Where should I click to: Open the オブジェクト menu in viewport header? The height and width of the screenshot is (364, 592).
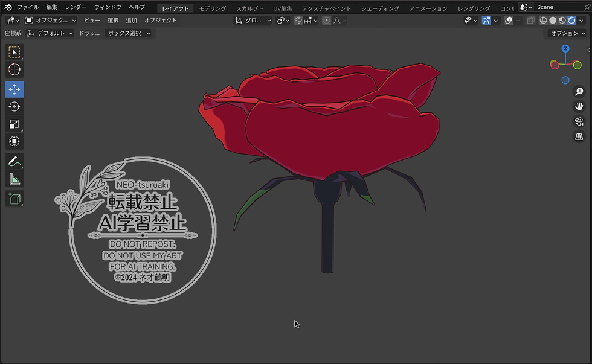point(161,21)
